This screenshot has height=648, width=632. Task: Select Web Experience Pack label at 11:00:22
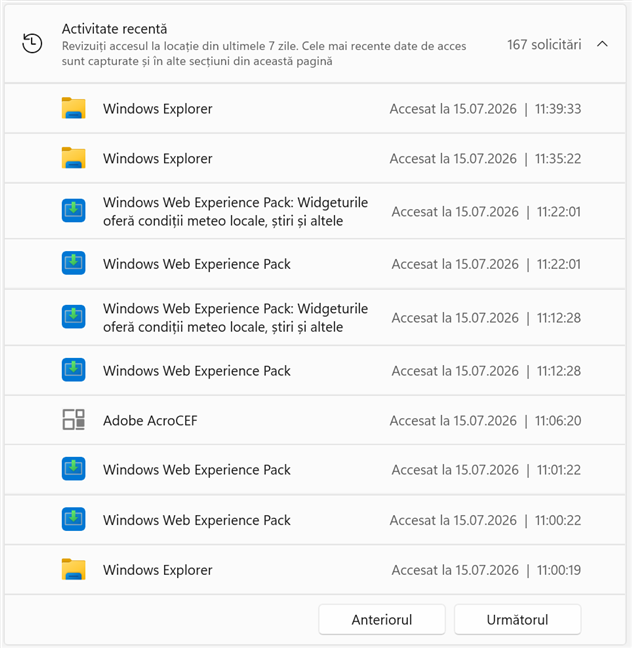coord(197,520)
